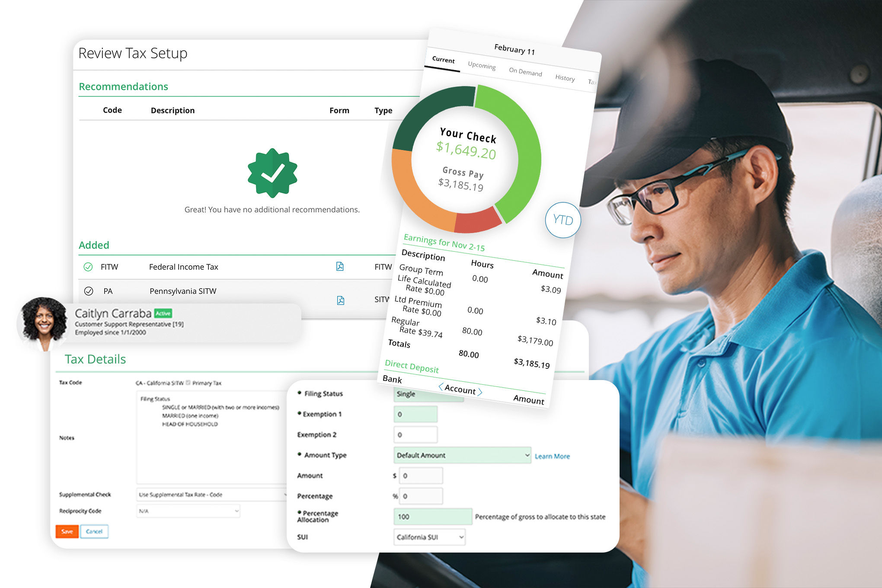Click the red donut chart segment
The height and width of the screenshot is (588, 882).
(478, 221)
